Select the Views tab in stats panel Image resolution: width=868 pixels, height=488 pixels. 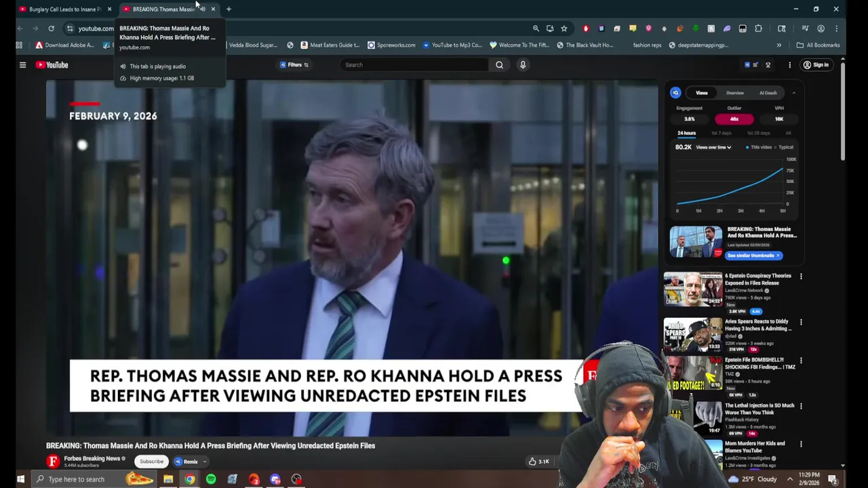coord(702,93)
